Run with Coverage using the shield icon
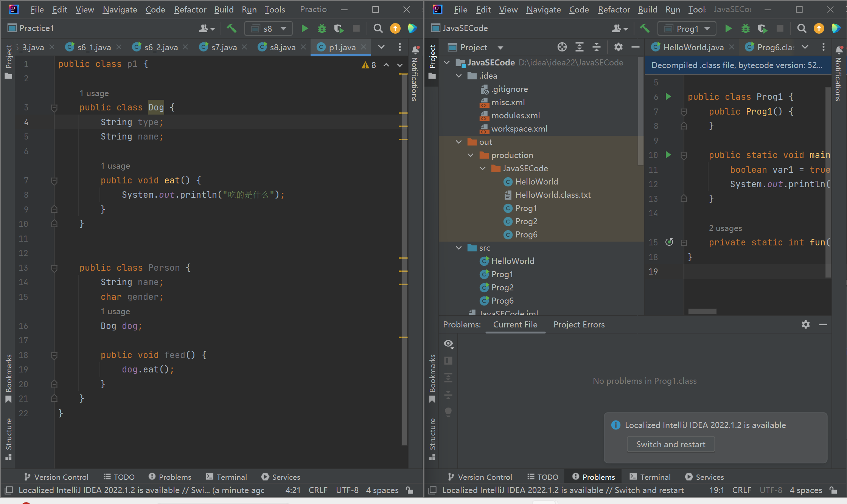This screenshot has width=847, height=504. (762, 28)
